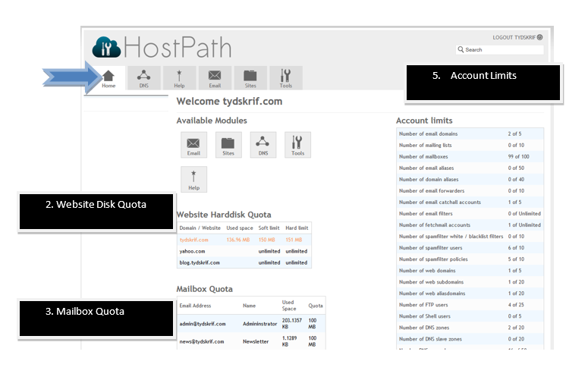Click Number of mailboxes row
588x383 pixels.
click(x=470, y=157)
